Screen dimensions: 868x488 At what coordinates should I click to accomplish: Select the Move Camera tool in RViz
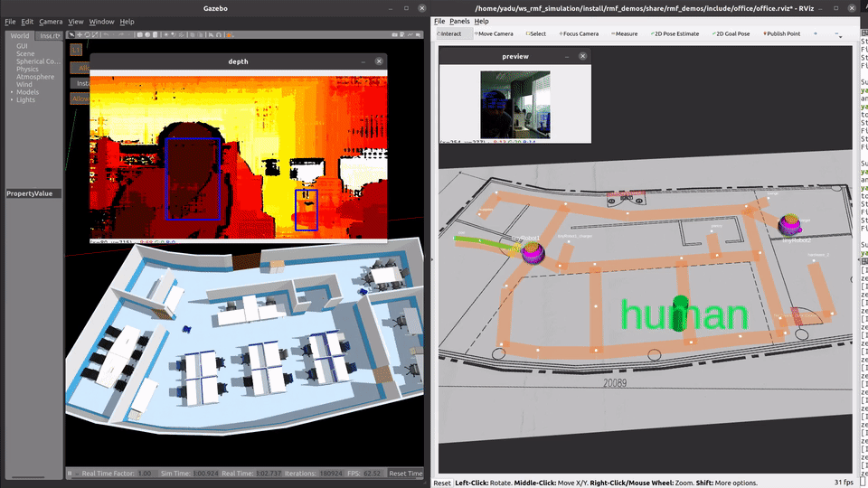[x=494, y=33]
